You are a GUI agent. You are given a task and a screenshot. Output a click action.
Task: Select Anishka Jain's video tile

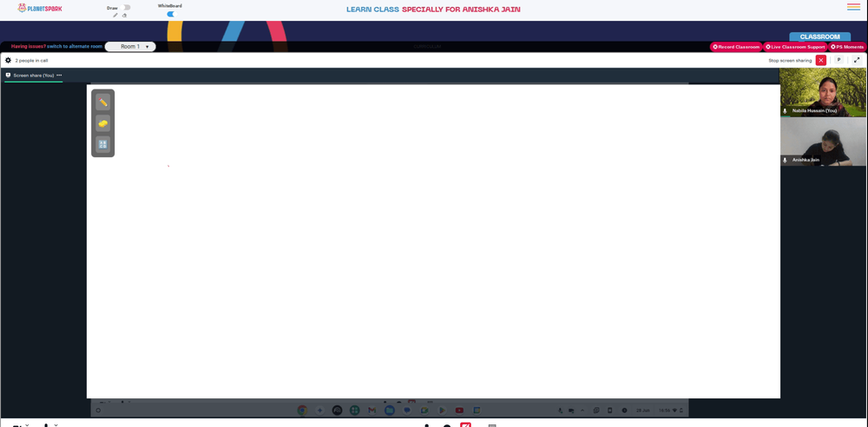point(823,141)
